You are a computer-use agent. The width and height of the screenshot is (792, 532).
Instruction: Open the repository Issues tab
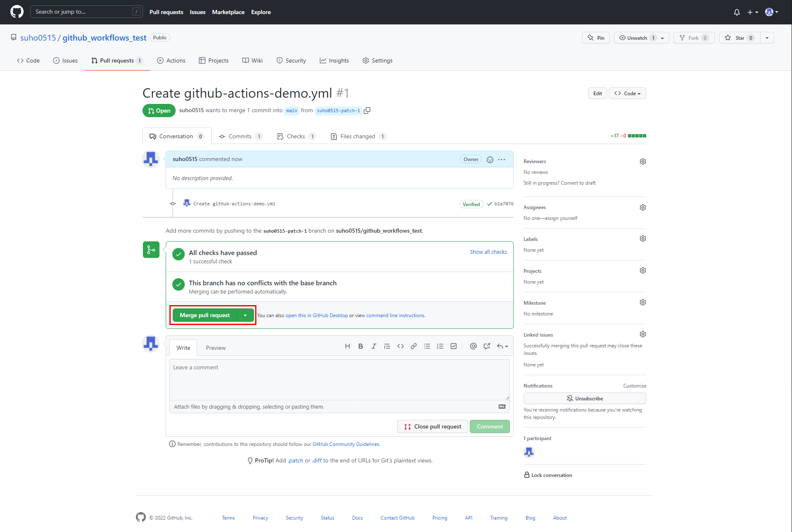pos(65,60)
